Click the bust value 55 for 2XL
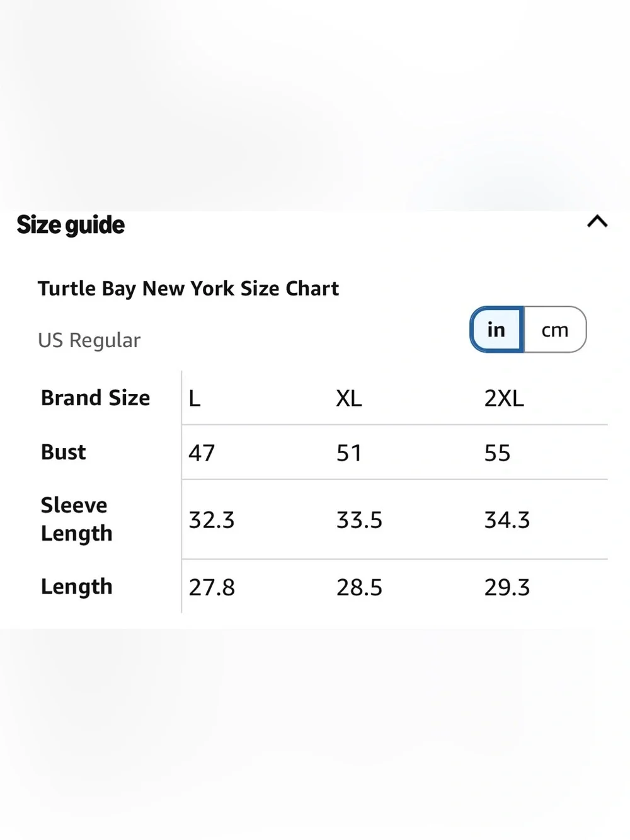Viewport: 630px width, 840px height. (x=497, y=452)
